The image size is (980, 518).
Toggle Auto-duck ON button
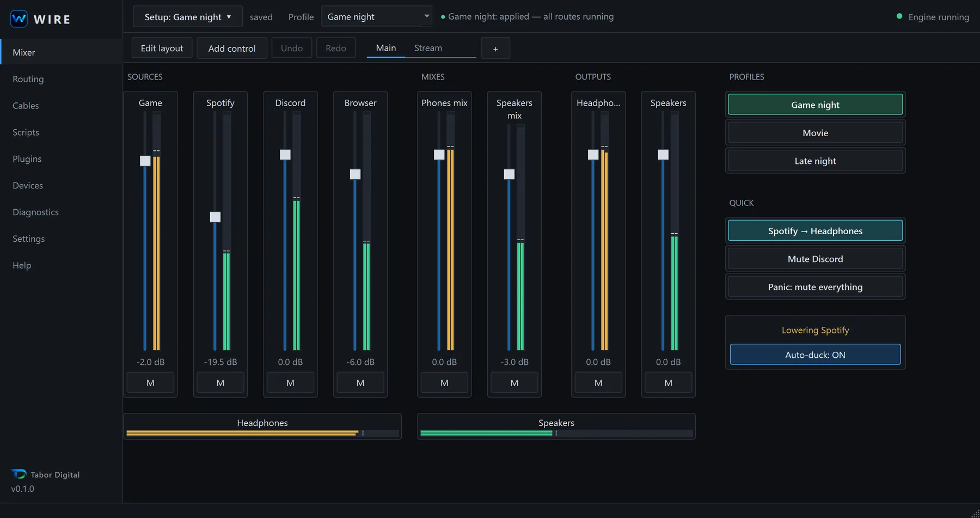pyautogui.click(x=815, y=355)
